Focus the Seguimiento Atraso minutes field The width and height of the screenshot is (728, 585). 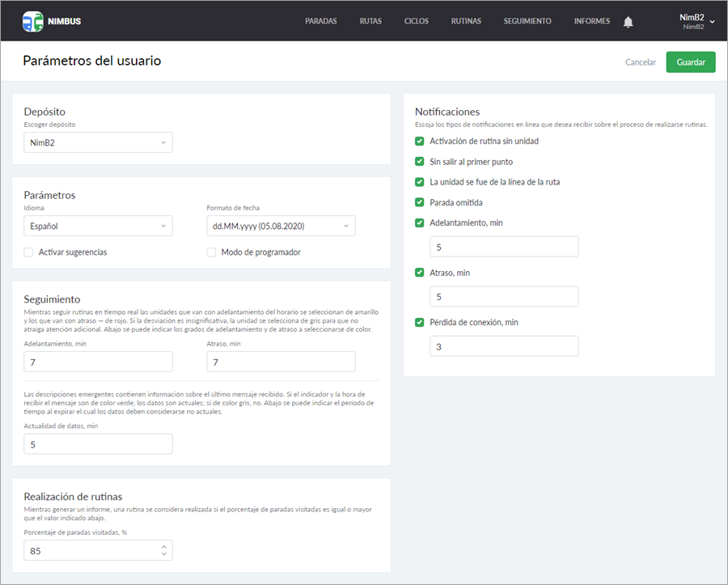(x=281, y=362)
